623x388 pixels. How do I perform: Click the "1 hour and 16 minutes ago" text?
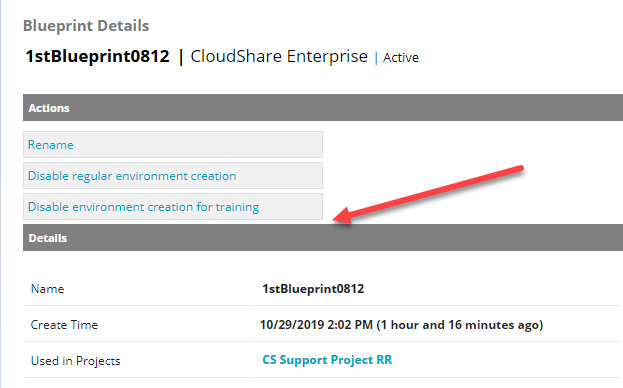coord(460,325)
